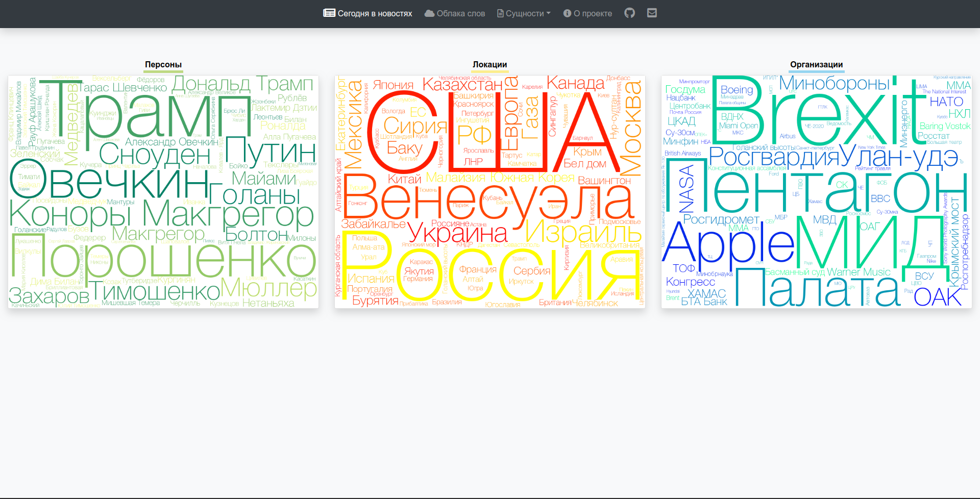Image resolution: width=980 pixels, height=499 pixels.
Task: Click Путин in the persons cloud
Action: [x=271, y=151]
